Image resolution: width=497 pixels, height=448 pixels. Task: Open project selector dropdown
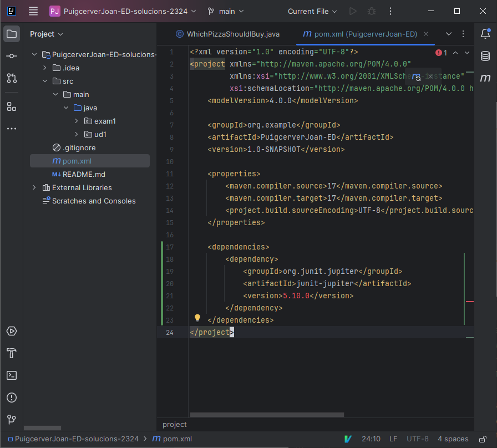click(123, 12)
